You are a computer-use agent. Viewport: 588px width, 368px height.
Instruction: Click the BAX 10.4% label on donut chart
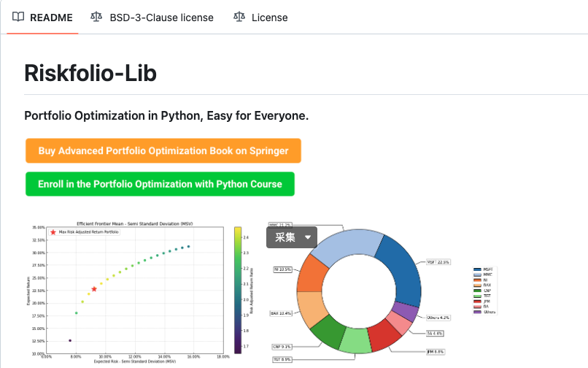[x=281, y=313]
